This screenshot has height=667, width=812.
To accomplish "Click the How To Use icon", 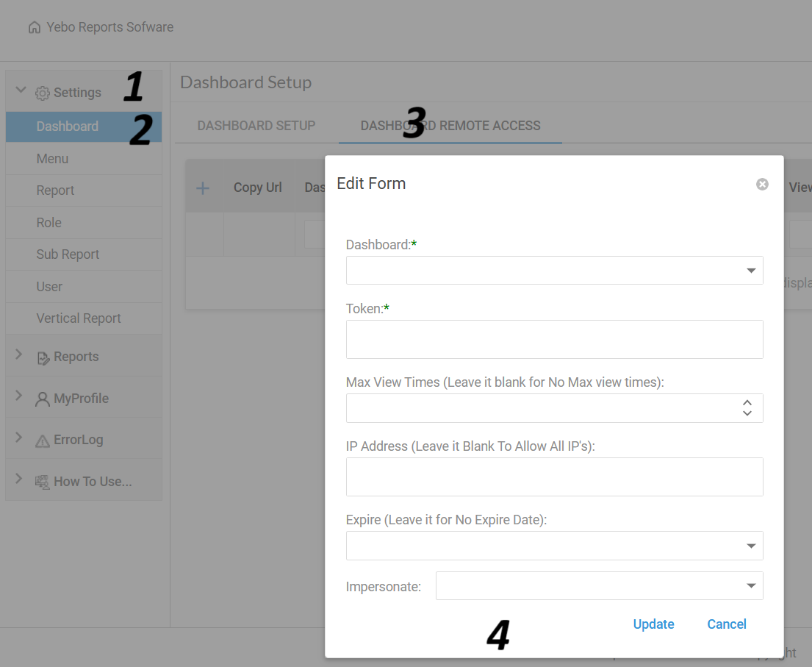I will [43, 482].
